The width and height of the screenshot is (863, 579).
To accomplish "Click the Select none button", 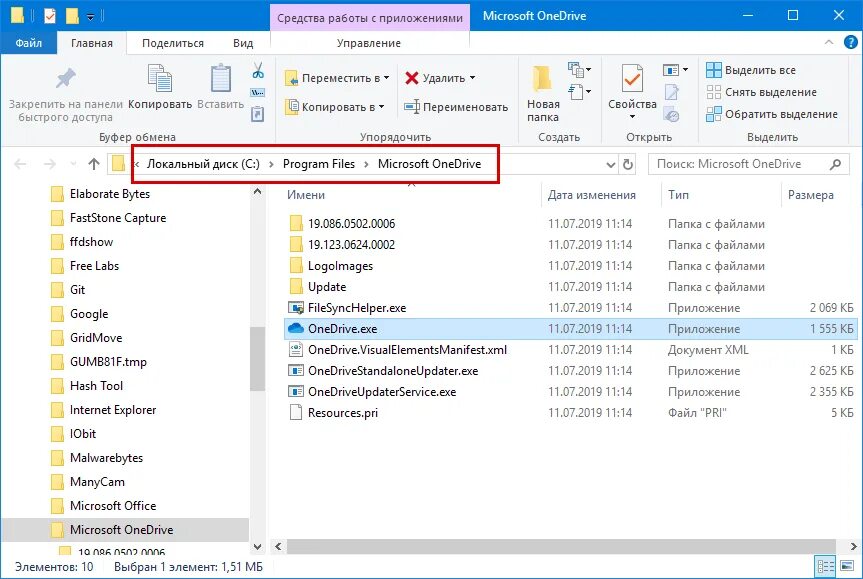I will click(x=762, y=92).
